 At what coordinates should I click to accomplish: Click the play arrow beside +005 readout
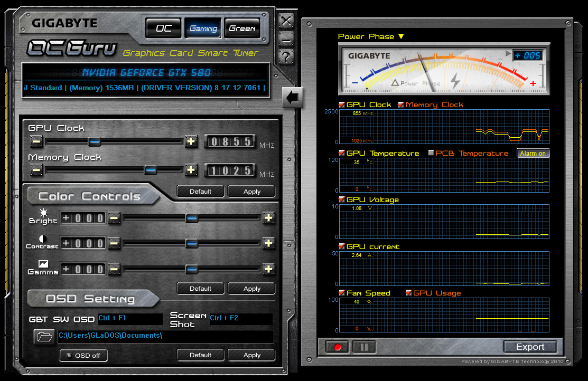pos(508,54)
